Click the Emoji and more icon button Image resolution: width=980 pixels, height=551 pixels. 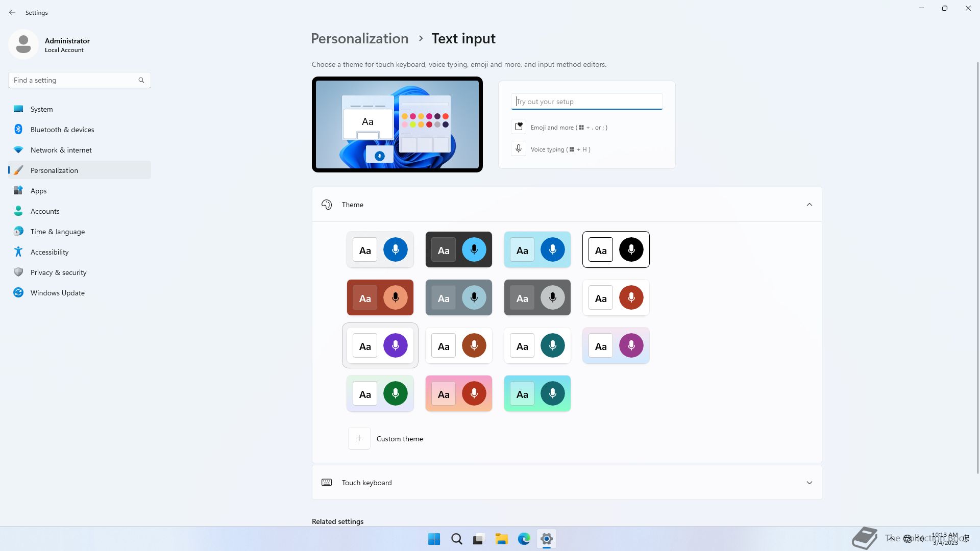519,127
